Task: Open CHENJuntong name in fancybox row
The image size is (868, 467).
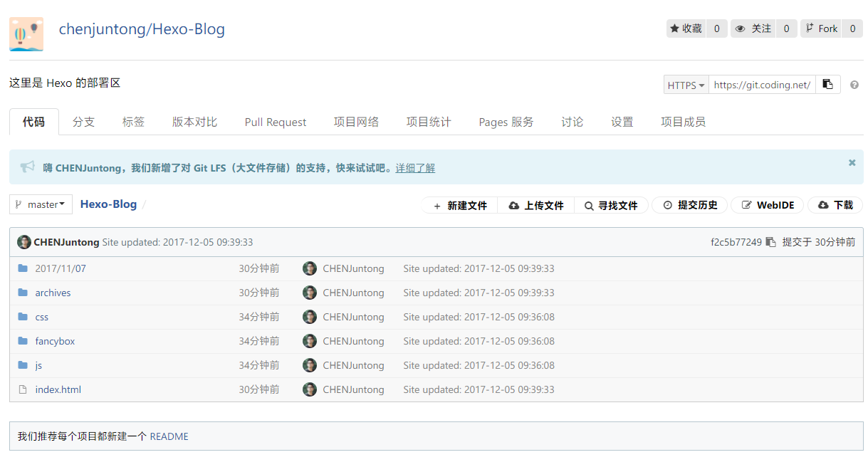Action: click(x=353, y=341)
